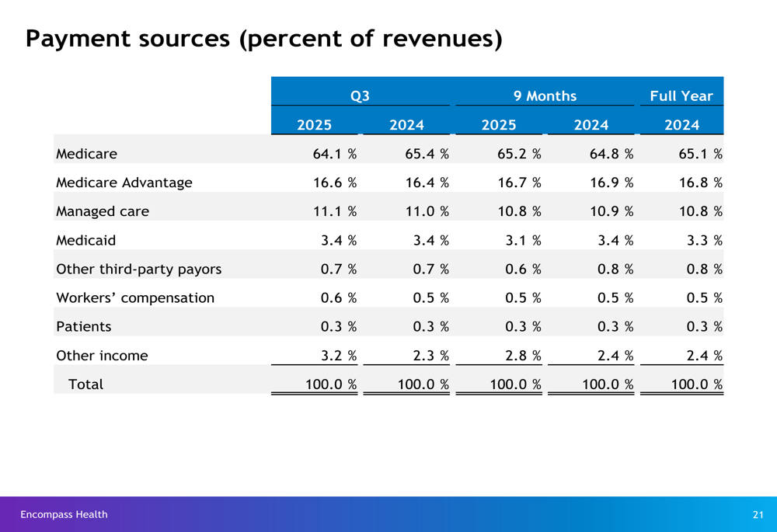Click the 3.2 % Other income value
Screen dimensions: 777x532
(x=339, y=356)
